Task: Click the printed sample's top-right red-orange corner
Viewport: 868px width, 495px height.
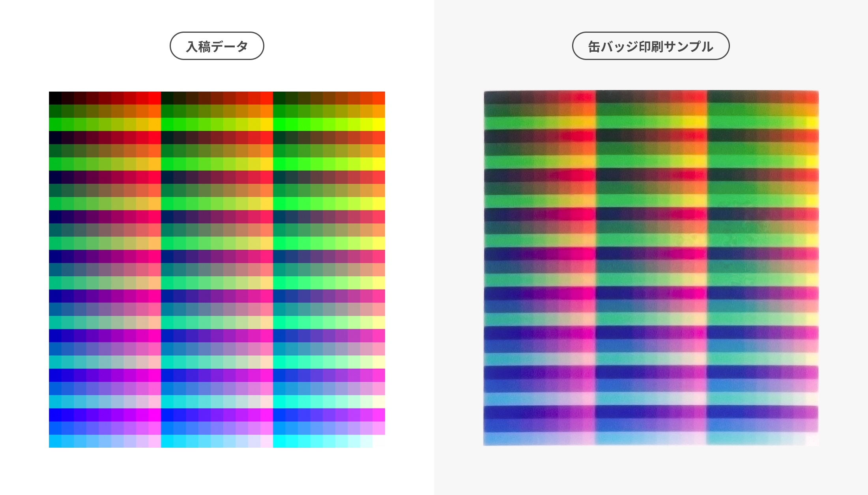Action: click(812, 97)
